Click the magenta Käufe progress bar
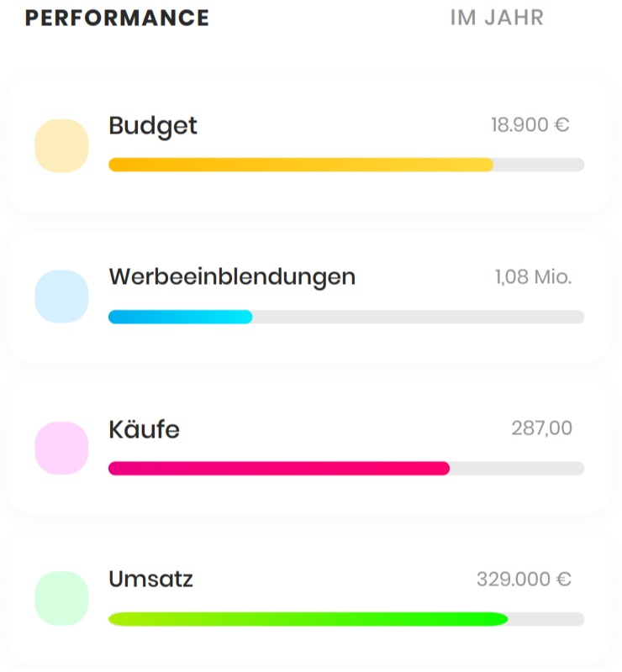622x672 pixels. (x=279, y=469)
